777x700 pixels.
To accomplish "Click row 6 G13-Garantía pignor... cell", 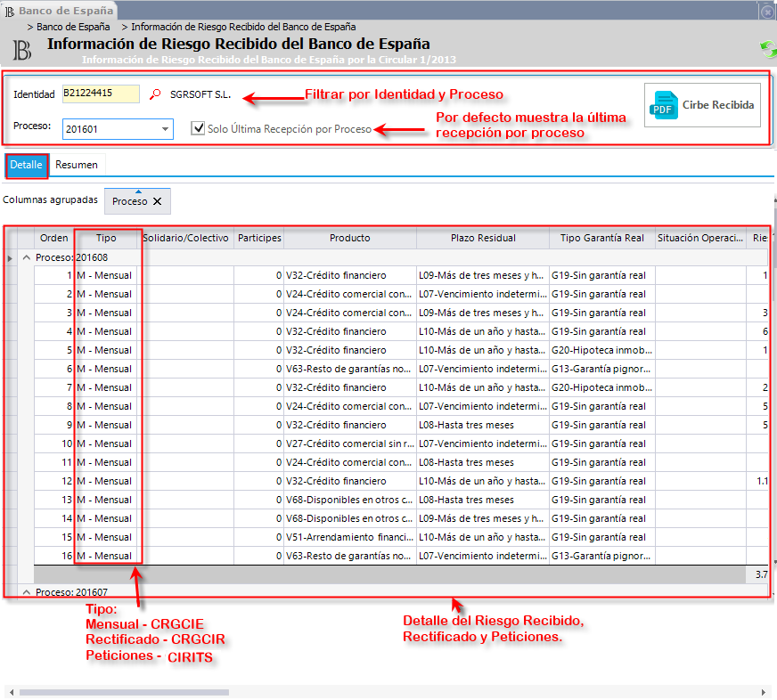I will (x=602, y=369).
